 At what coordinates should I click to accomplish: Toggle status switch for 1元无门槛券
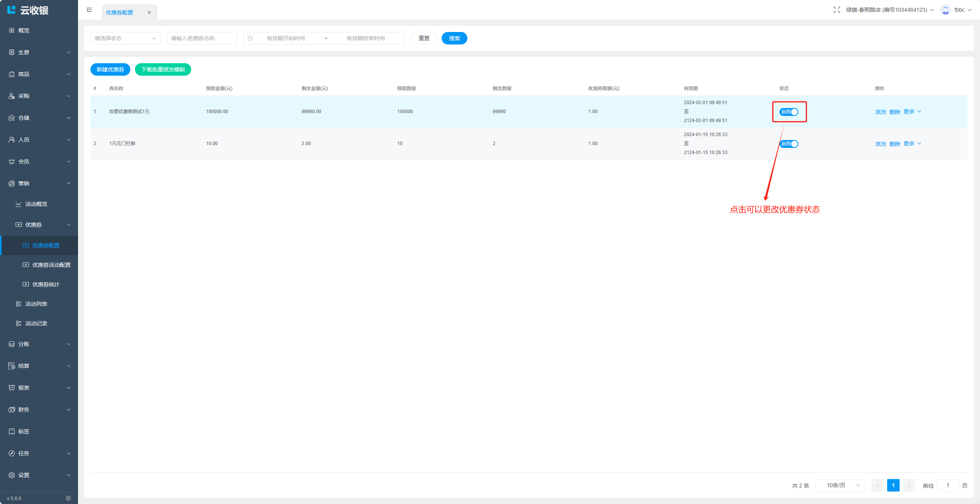coord(788,144)
